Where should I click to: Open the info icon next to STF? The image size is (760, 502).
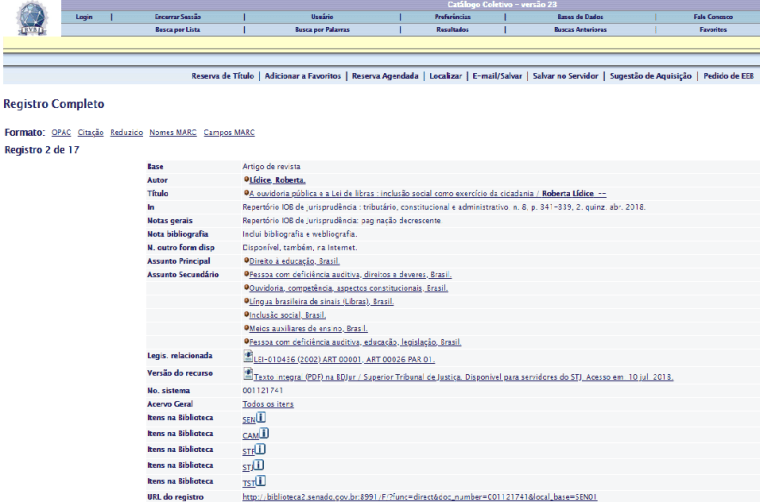[260, 449]
